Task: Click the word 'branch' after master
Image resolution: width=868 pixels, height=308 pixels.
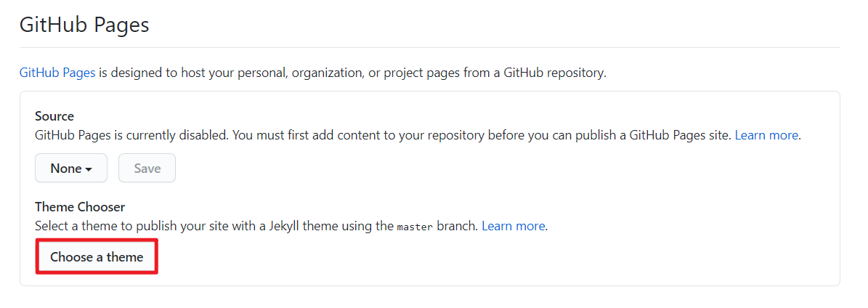Action: coord(457,226)
